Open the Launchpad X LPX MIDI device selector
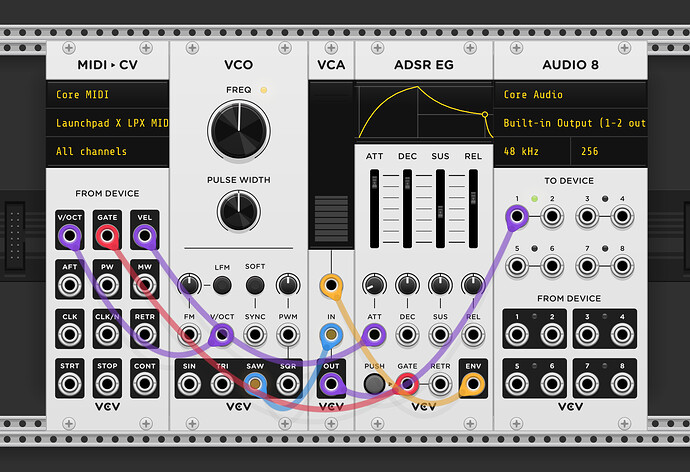 point(107,123)
